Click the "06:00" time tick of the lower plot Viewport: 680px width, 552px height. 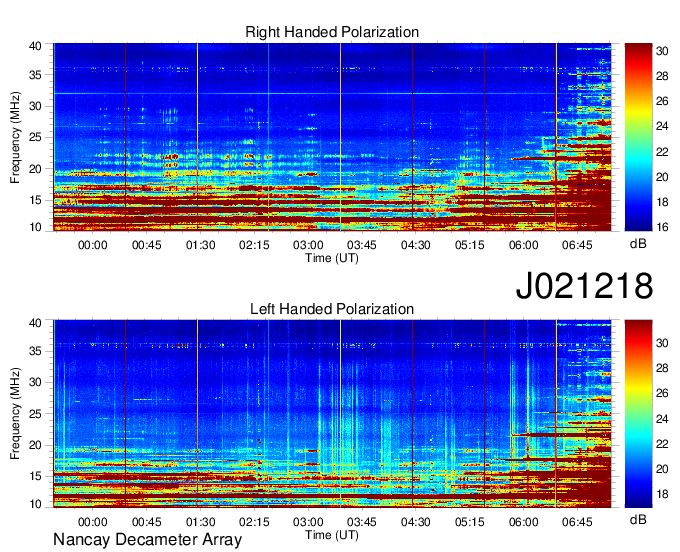pyautogui.click(x=523, y=522)
